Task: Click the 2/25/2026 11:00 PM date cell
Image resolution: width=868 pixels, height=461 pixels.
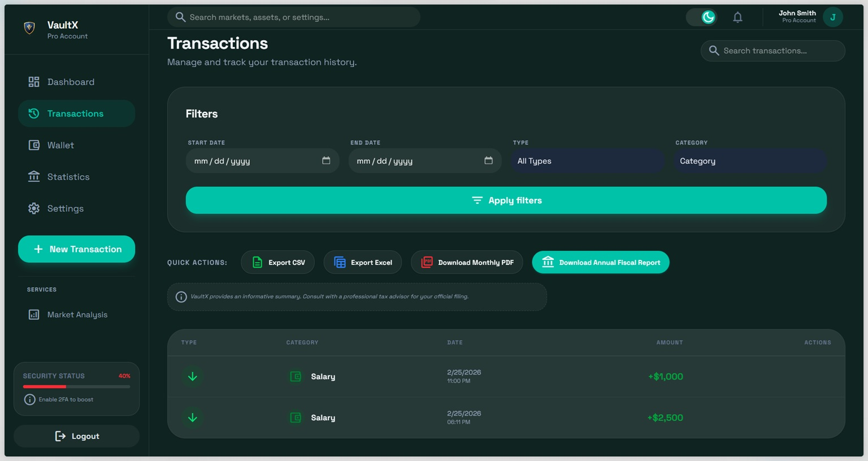Action: 464,376
